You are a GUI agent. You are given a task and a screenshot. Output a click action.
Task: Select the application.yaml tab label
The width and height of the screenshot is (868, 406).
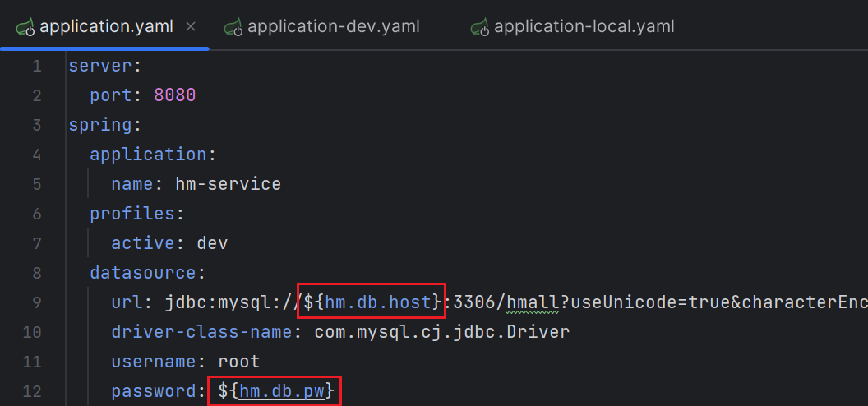pyautogui.click(x=106, y=26)
